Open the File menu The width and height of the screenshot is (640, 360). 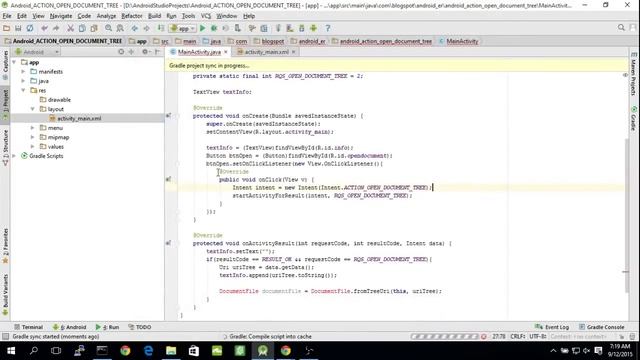pos(7,16)
